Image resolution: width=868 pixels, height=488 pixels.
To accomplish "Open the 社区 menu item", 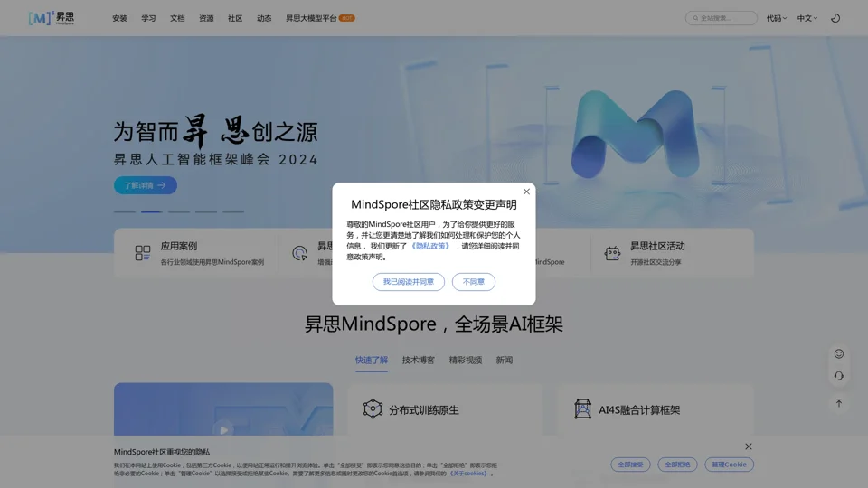I will tap(235, 18).
